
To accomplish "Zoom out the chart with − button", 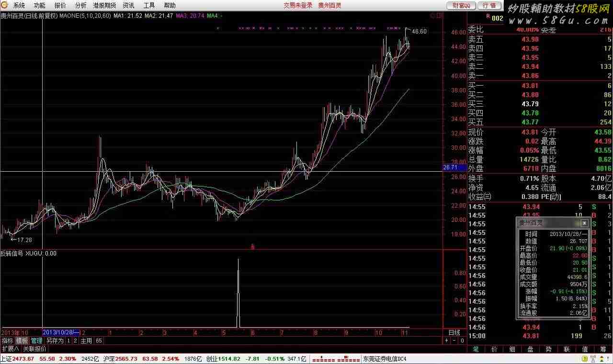I will pos(454,341).
